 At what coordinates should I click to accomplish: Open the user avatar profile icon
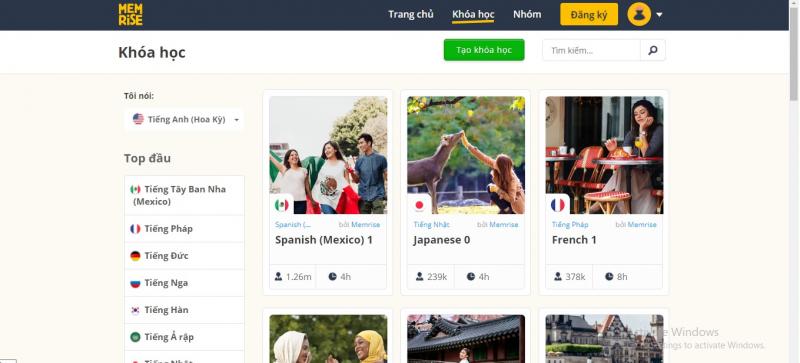(x=639, y=14)
